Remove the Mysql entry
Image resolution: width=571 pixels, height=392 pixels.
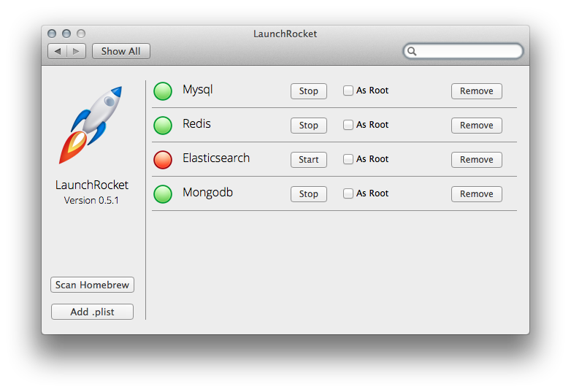pos(477,91)
